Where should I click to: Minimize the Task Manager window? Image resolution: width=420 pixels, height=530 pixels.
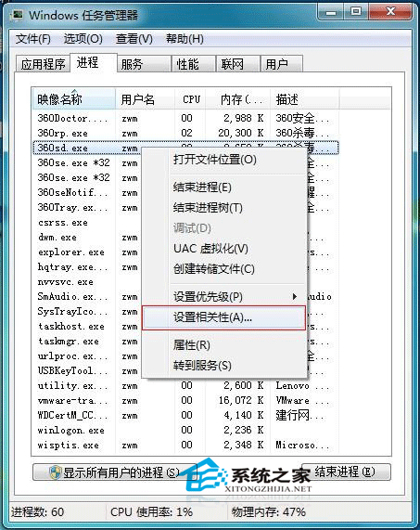tap(331, 12)
